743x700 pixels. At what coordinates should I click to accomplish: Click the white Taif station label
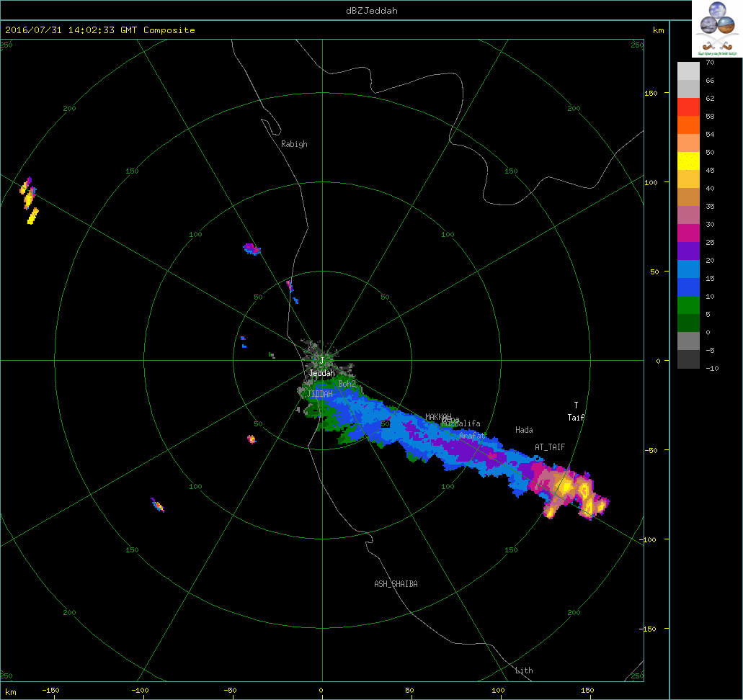click(x=577, y=417)
